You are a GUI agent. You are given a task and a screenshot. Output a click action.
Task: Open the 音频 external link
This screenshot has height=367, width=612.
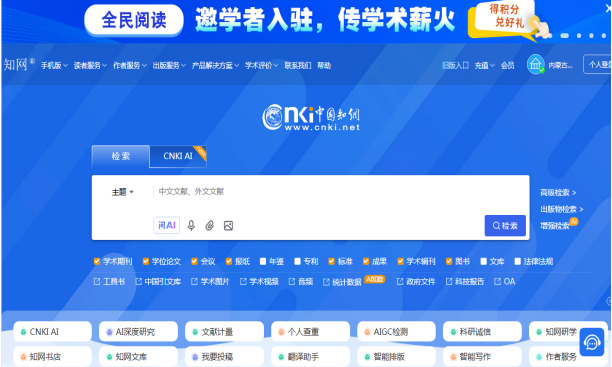point(301,281)
